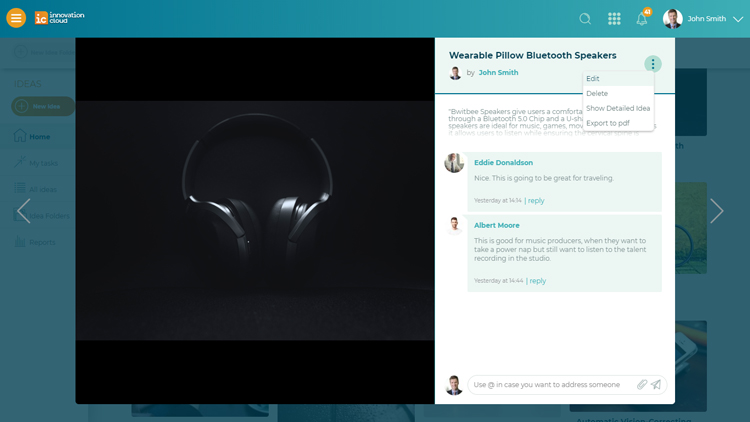This screenshot has height=422, width=750.
Task: Click the Reports bar chart icon
Action: (x=20, y=241)
